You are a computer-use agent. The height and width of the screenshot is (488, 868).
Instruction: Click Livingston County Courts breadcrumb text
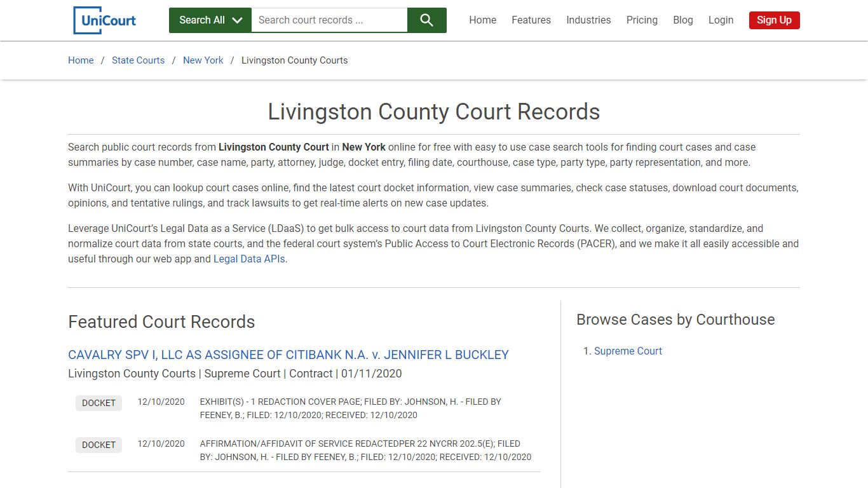click(x=295, y=60)
